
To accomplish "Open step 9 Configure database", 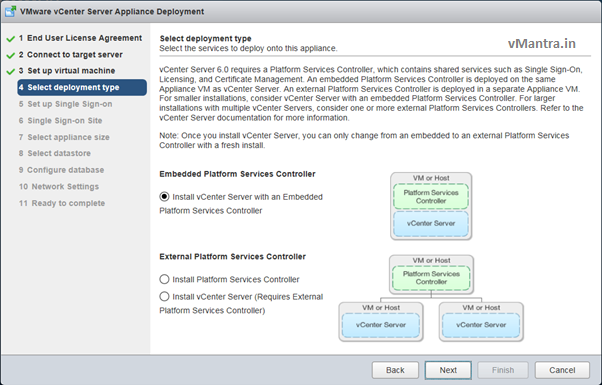I will (x=61, y=170).
